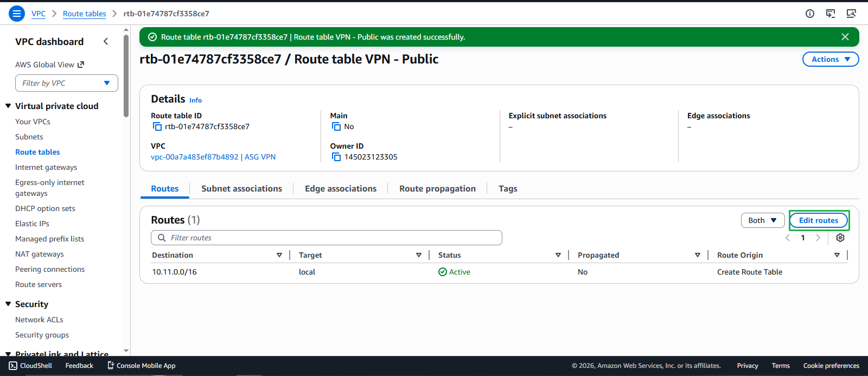Open NAT gateways in sidebar
This screenshot has width=868, height=376.
[x=40, y=254]
